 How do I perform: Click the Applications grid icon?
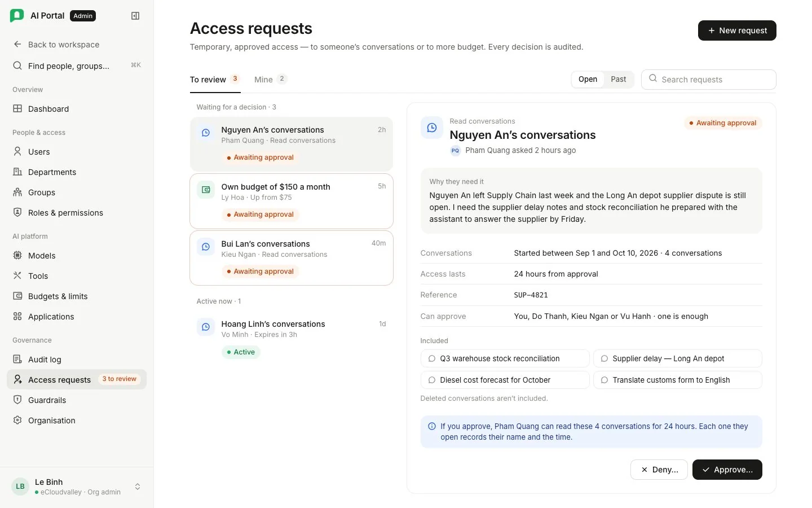coord(17,317)
